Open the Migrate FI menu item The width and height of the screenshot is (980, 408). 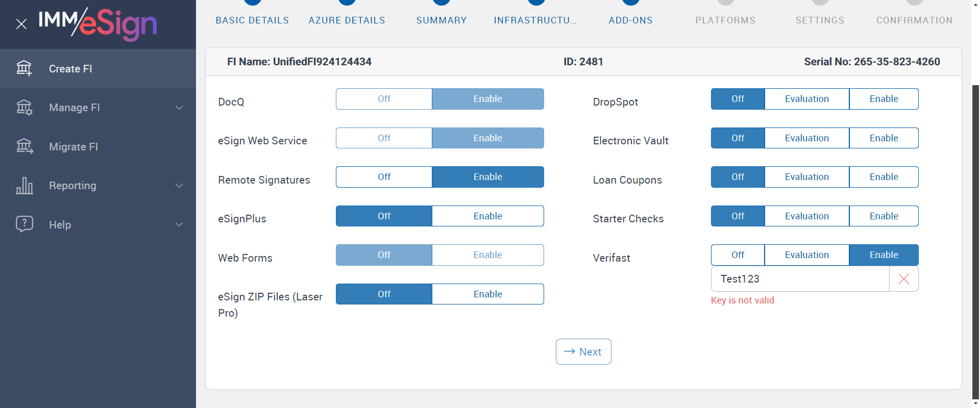click(x=98, y=147)
